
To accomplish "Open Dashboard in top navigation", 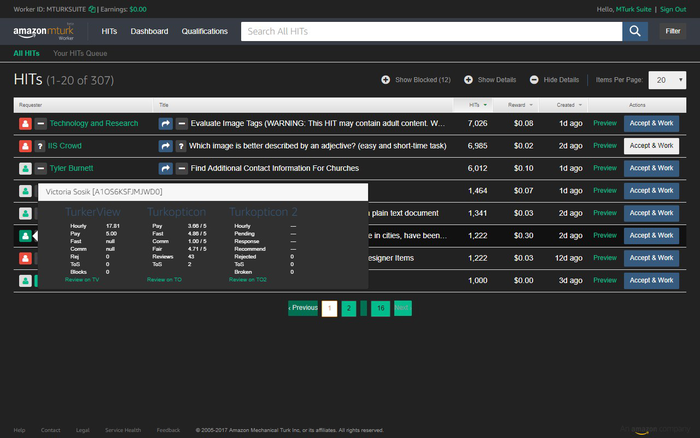I will [149, 31].
